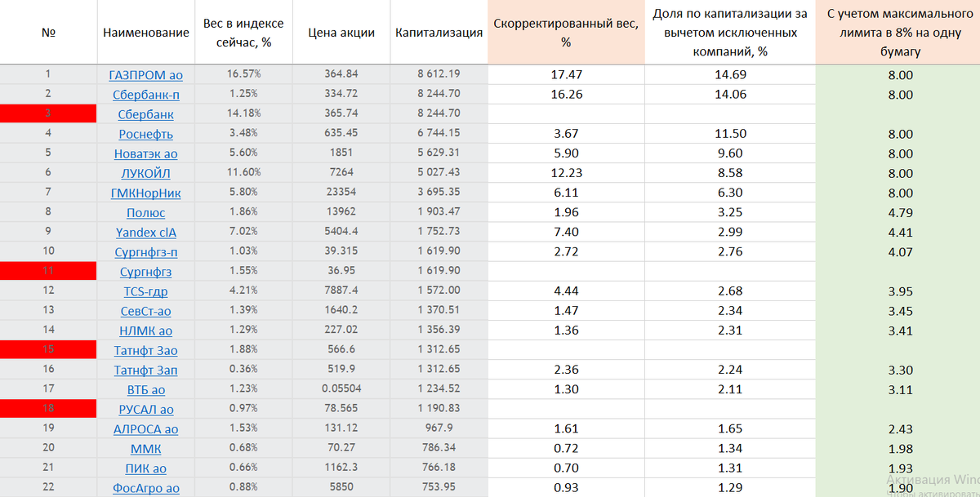Open the АЛРОСА ао link
The image size is (980, 497).
[x=146, y=428]
